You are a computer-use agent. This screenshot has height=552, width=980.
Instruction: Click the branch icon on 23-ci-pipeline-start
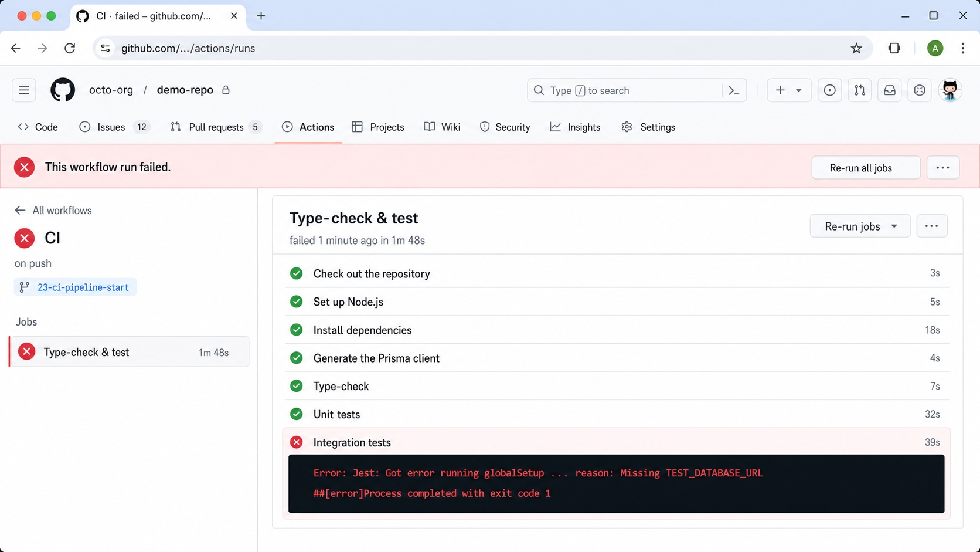click(x=24, y=287)
